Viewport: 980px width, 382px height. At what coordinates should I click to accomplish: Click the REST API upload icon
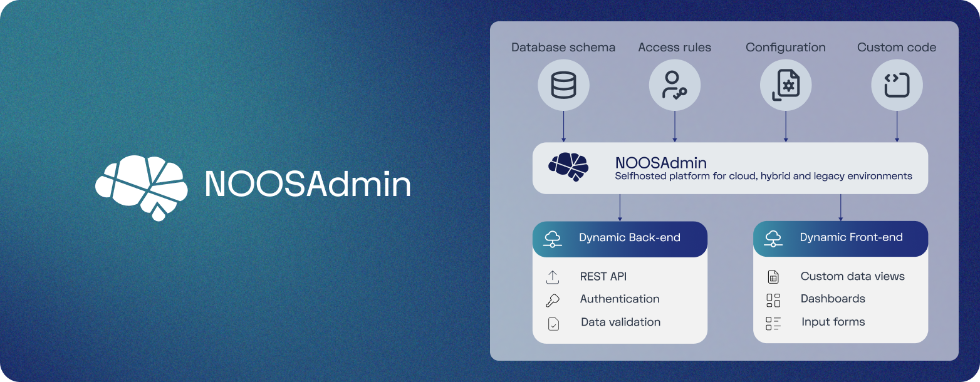(553, 277)
